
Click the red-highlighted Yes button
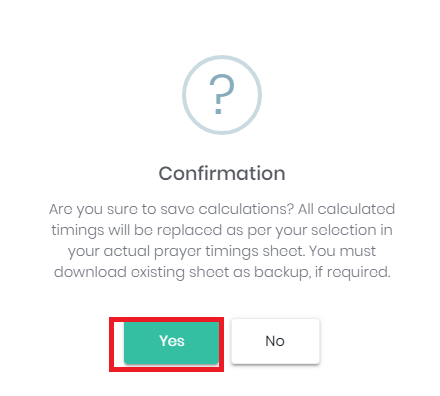click(171, 342)
